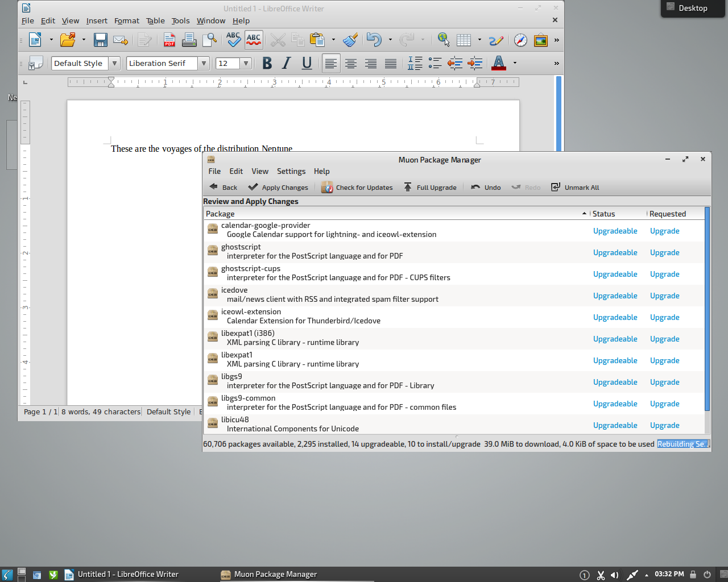Save the document with the floppy icon
This screenshot has height=582, width=728.
point(101,40)
